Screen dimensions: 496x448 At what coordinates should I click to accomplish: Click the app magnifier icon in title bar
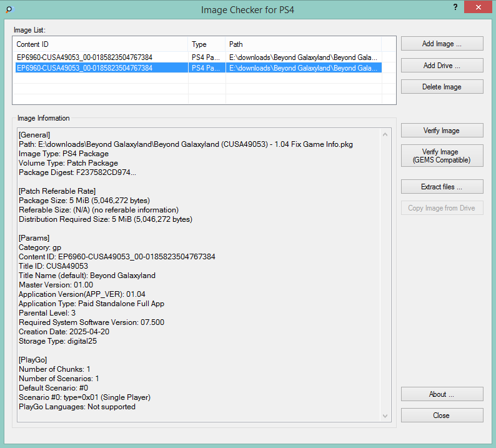[9, 9]
